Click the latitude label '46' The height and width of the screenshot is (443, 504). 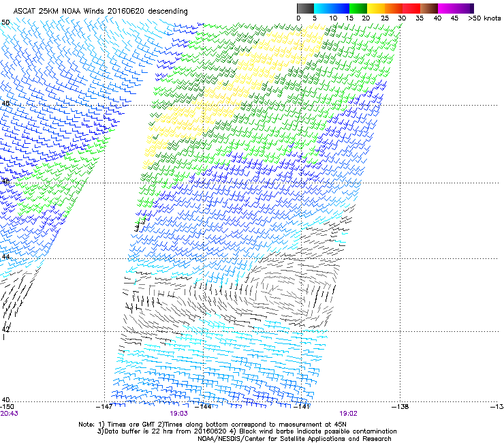click(x=5, y=181)
